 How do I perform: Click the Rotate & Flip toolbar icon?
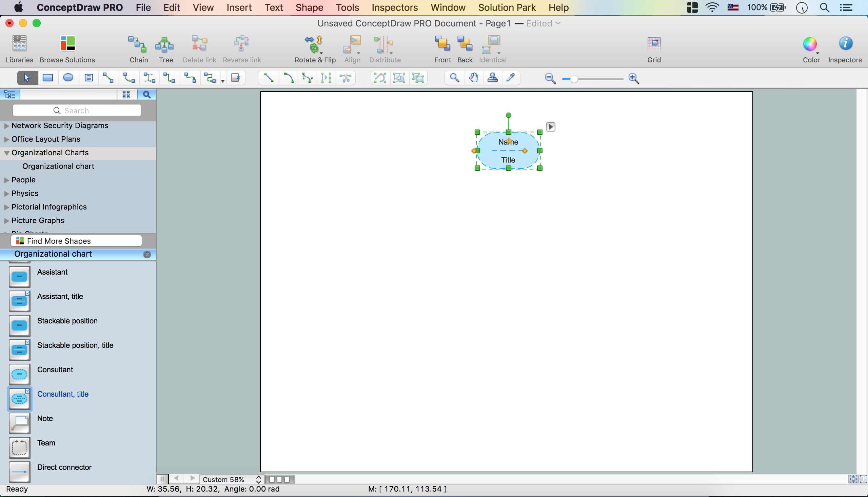coord(314,45)
